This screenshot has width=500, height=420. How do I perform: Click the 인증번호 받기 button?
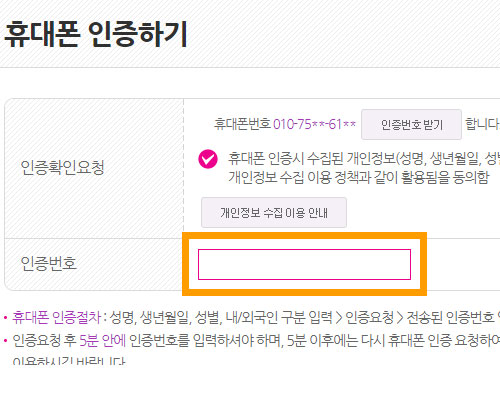411,125
